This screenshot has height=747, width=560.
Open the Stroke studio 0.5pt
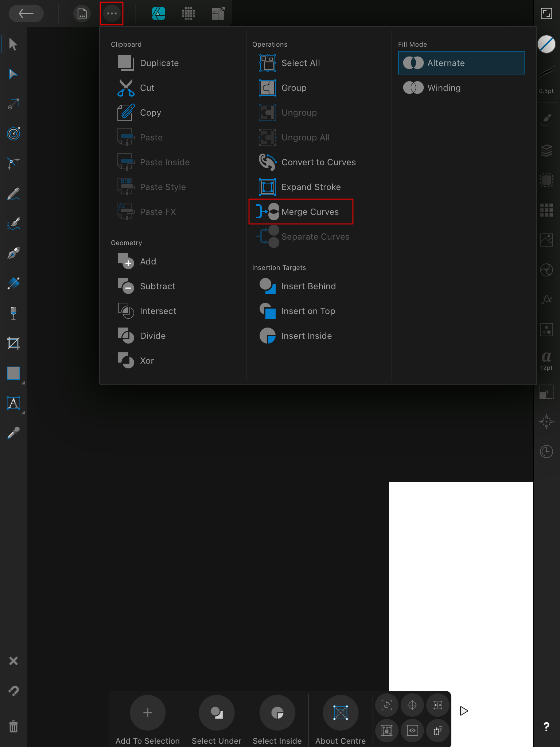pos(547,79)
